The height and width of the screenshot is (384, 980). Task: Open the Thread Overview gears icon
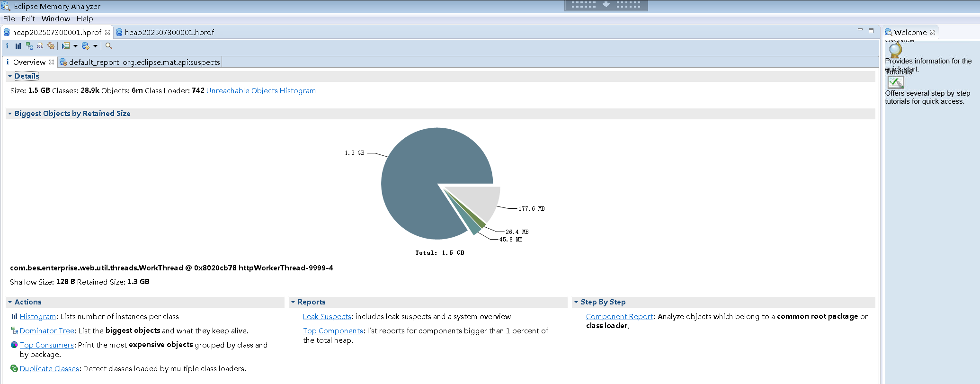(51, 46)
